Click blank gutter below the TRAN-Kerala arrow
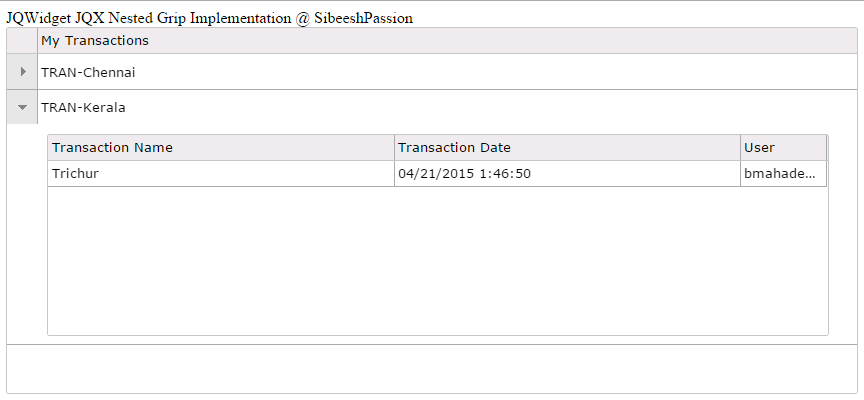864x400 pixels. 22,230
